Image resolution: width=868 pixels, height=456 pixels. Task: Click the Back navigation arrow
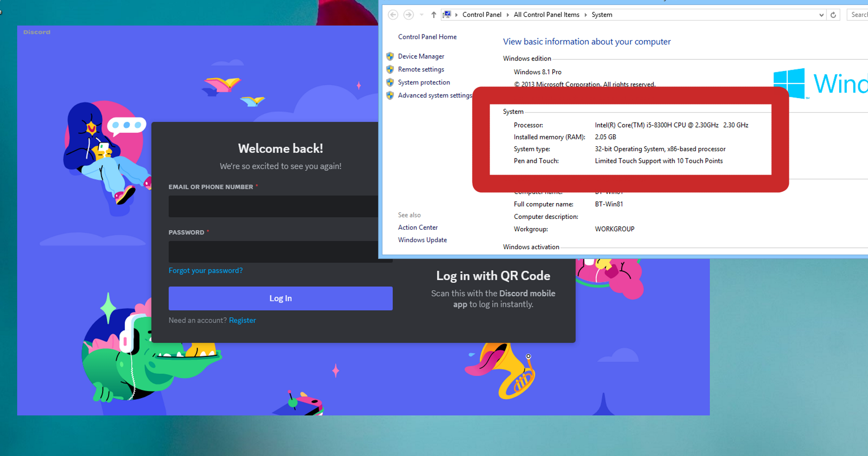393,15
